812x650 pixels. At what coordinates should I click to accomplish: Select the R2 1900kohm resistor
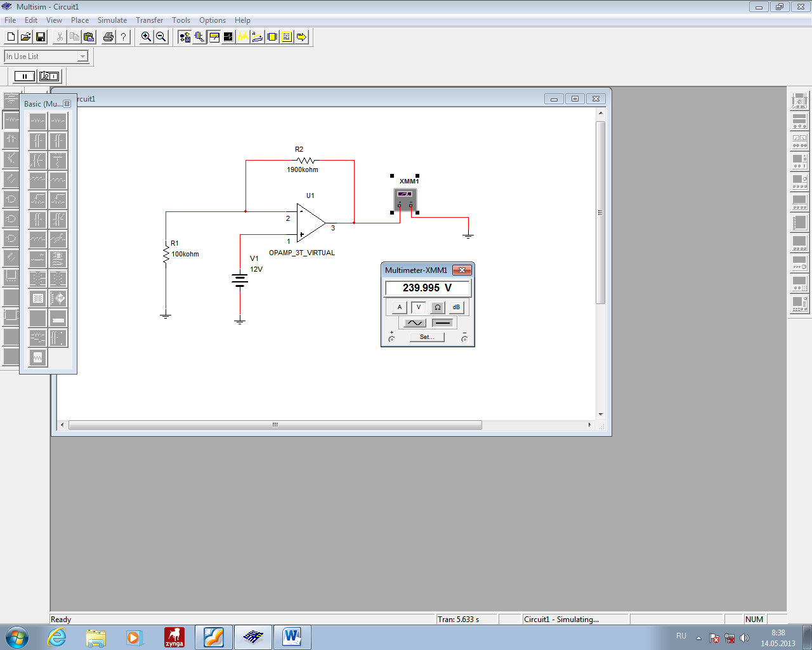pyautogui.click(x=305, y=161)
